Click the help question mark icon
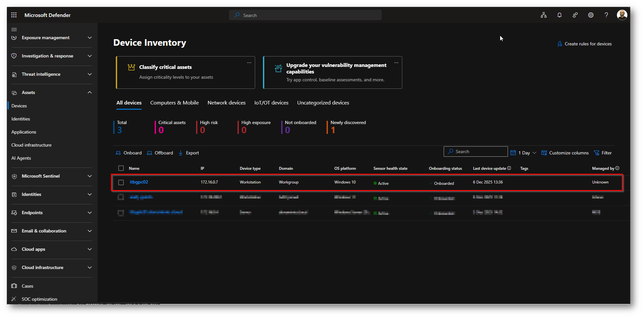 point(606,15)
